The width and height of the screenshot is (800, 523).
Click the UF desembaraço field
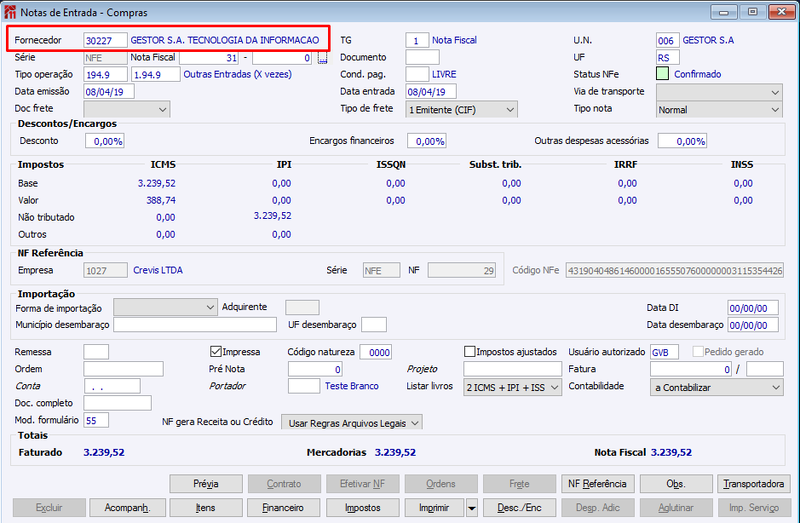point(373,325)
